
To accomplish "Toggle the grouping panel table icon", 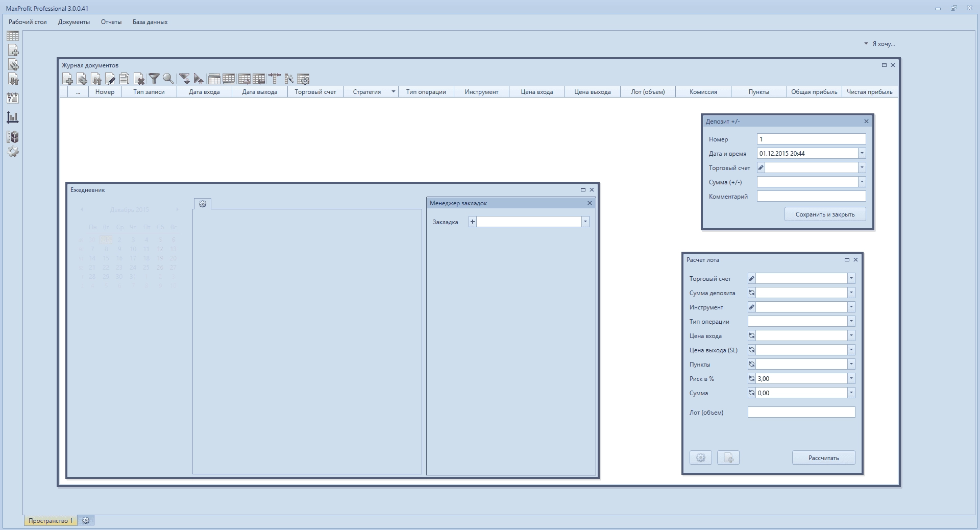I will click(214, 79).
